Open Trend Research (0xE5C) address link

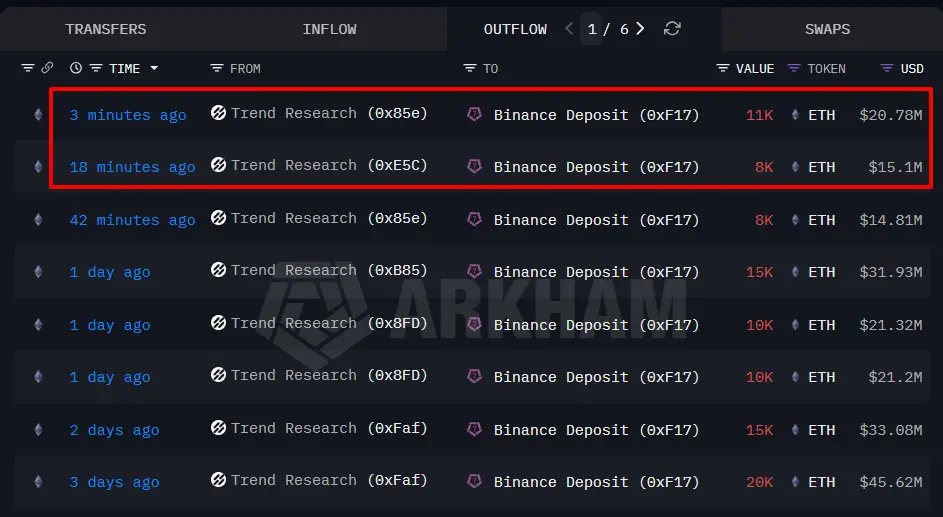[329, 165]
